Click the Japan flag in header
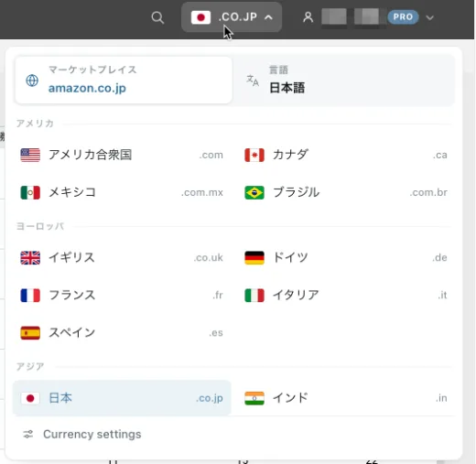This screenshot has height=464, width=476. click(200, 17)
